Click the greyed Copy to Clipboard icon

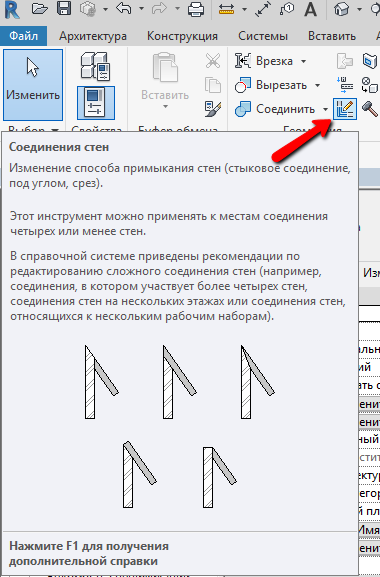coord(213,85)
